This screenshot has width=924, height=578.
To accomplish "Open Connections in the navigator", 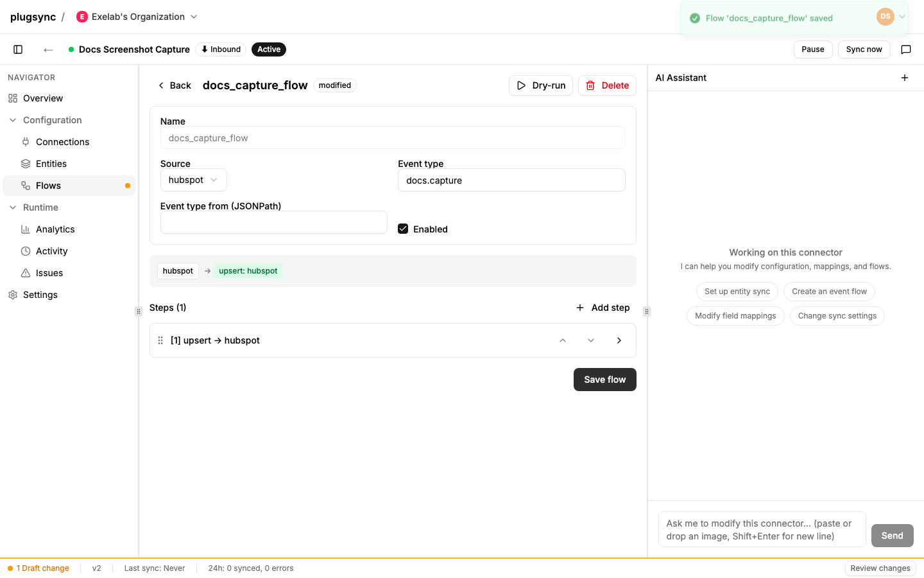I will [x=62, y=142].
